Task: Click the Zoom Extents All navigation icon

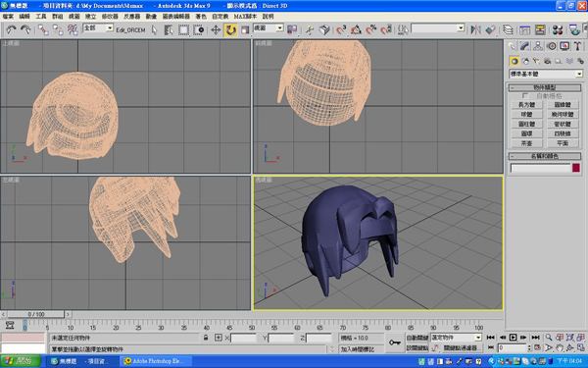Action: [581, 338]
